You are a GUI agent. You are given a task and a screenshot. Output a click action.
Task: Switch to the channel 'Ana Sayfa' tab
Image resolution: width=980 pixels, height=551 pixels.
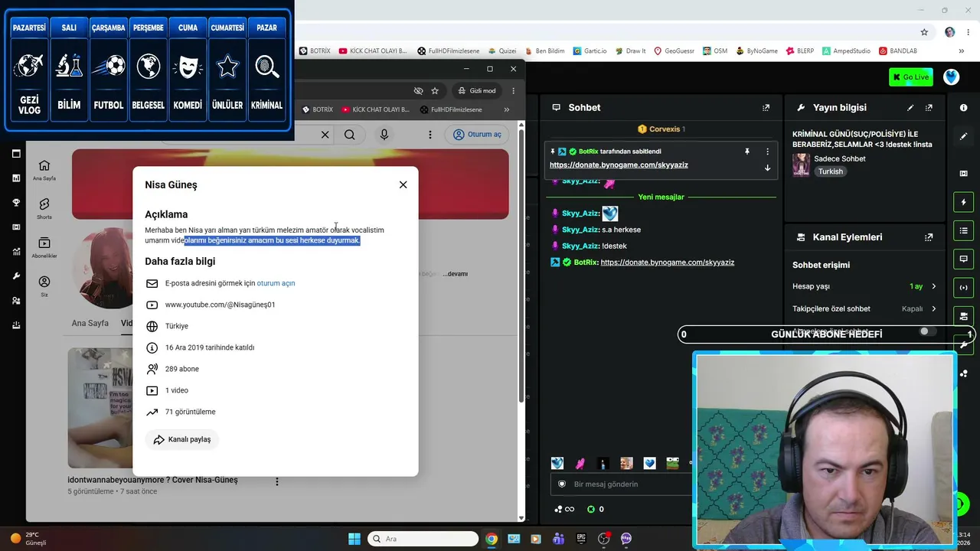pos(90,323)
